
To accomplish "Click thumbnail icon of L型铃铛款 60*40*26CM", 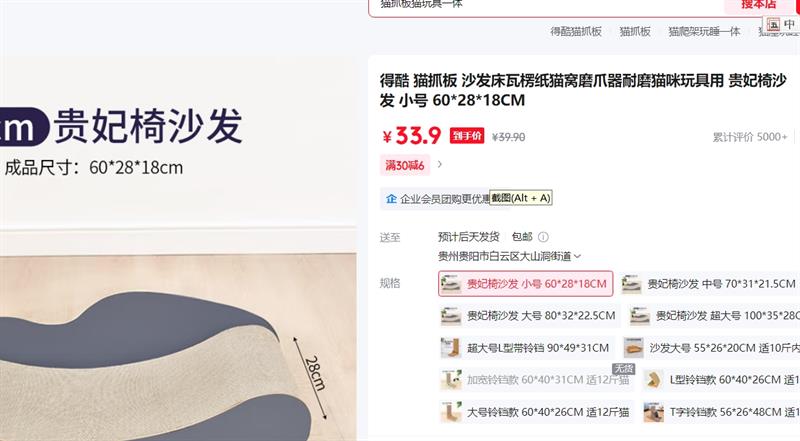I will (653, 380).
